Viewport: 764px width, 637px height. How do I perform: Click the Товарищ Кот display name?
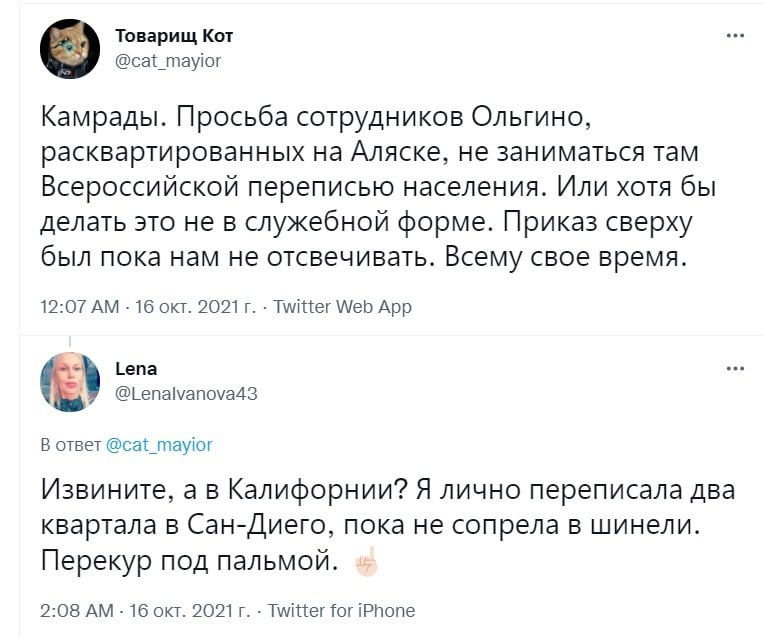click(174, 36)
